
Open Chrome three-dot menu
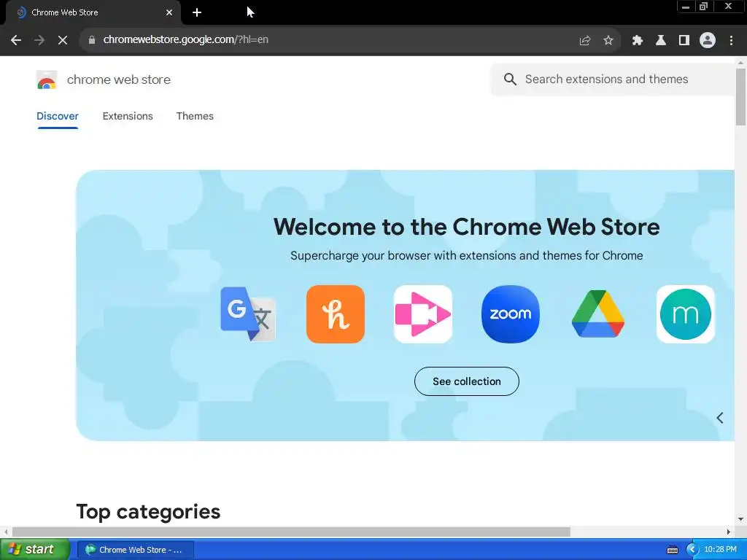point(731,41)
